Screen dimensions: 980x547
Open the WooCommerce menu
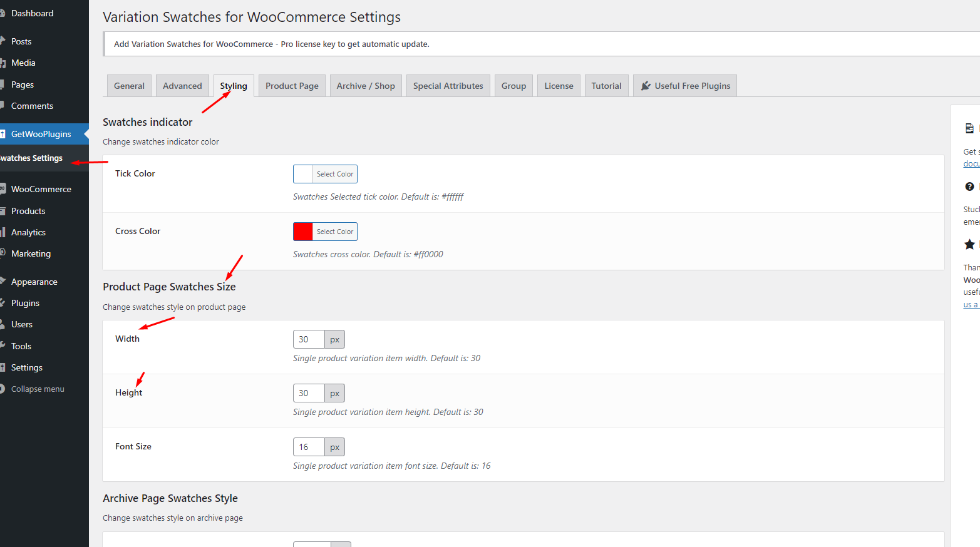coord(41,189)
